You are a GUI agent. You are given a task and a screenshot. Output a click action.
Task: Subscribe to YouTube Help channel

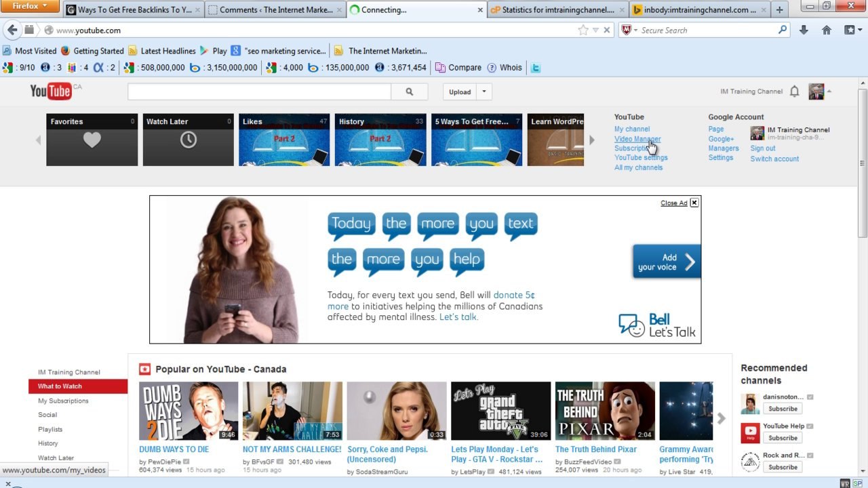point(783,438)
